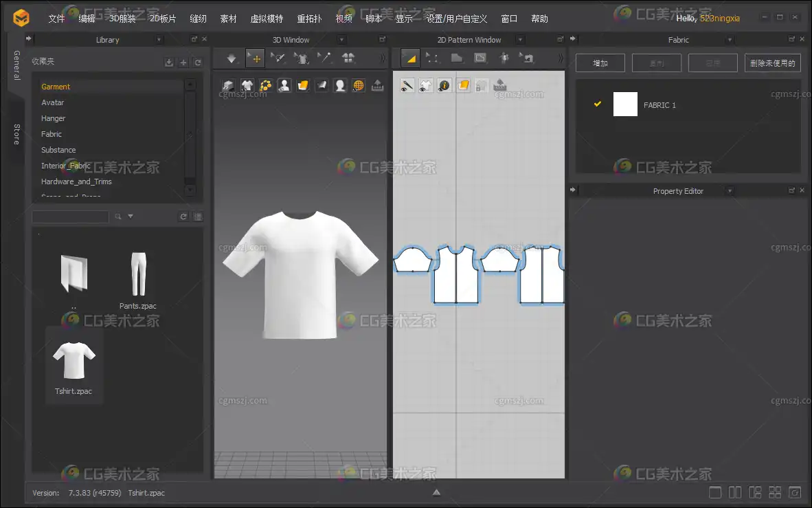The image size is (812, 508).
Task: Click the globe texture surface icon
Action: tap(358, 86)
